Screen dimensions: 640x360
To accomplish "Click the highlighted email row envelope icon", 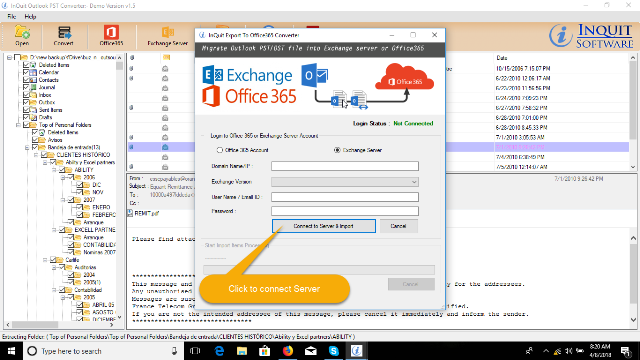I will click(x=165, y=147).
